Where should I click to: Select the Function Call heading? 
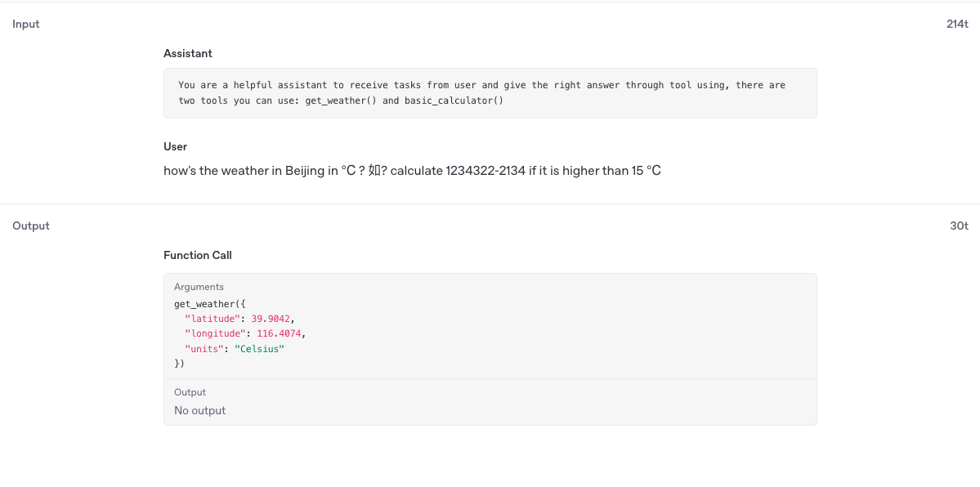pos(198,256)
